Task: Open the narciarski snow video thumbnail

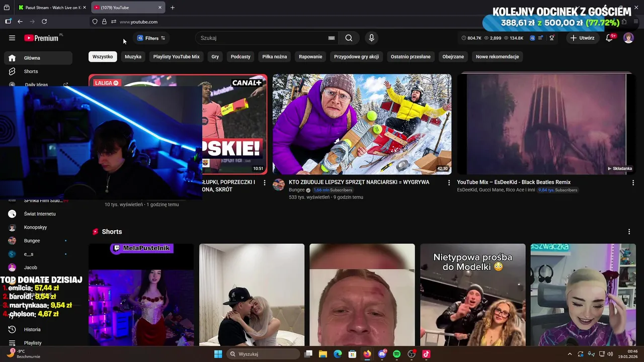Action: tap(362, 124)
